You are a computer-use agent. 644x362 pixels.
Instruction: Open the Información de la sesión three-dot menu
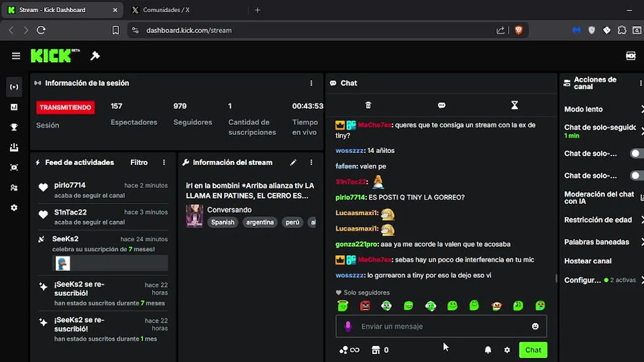point(311,83)
